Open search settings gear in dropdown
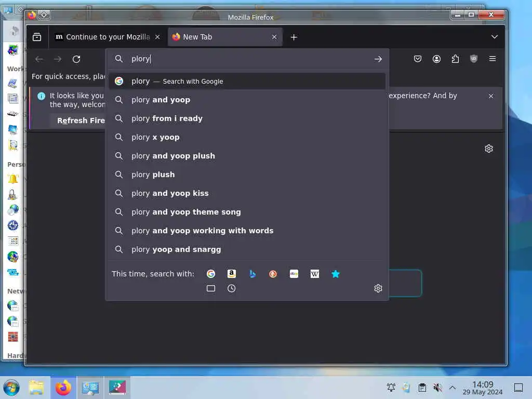Image resolution: width=532 pixels, height=399 pixels. coord(378,288)
